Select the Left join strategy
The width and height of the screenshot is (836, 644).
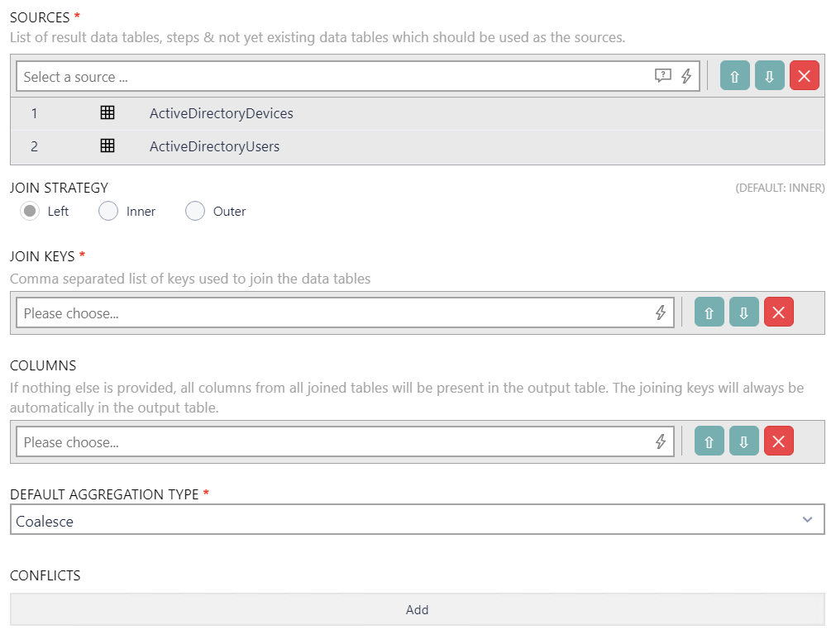tap(31, 212)
